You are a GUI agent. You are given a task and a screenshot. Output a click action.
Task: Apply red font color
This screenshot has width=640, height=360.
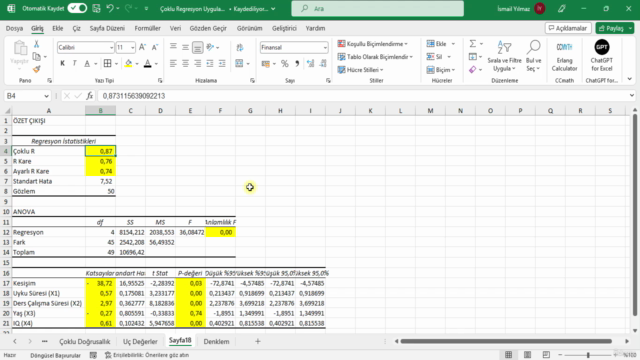tap(148, 63)
